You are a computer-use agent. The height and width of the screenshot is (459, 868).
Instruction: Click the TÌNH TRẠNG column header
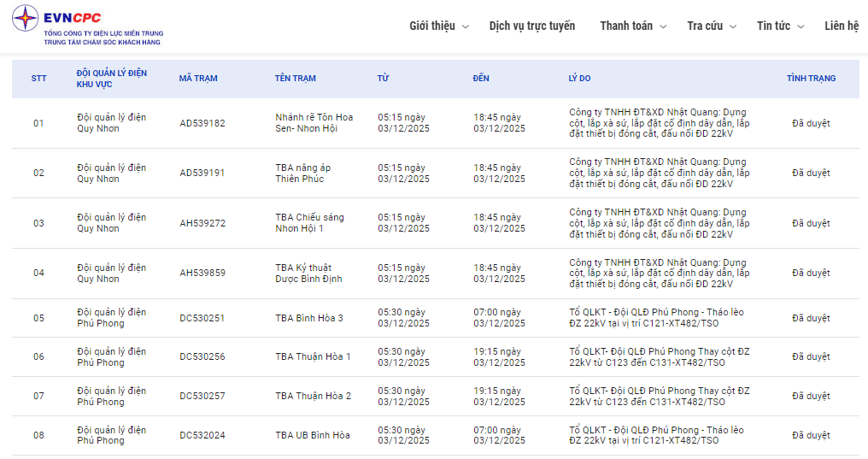point(811,79)
